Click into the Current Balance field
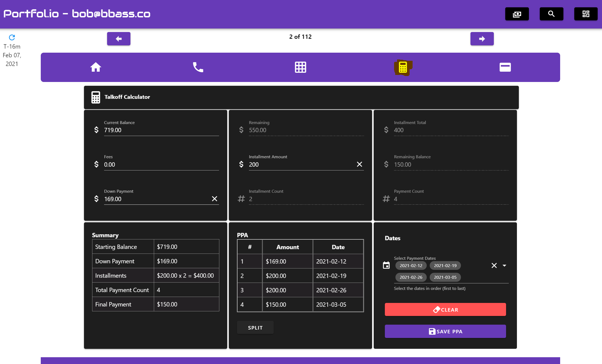602x364 pixels. click(x=161, y=130)
